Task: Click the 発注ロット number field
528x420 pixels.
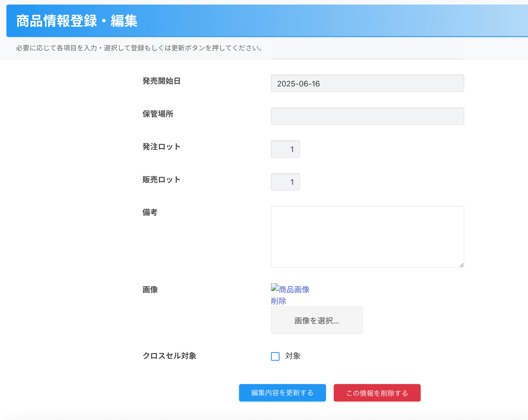Action: pos(285,149)
